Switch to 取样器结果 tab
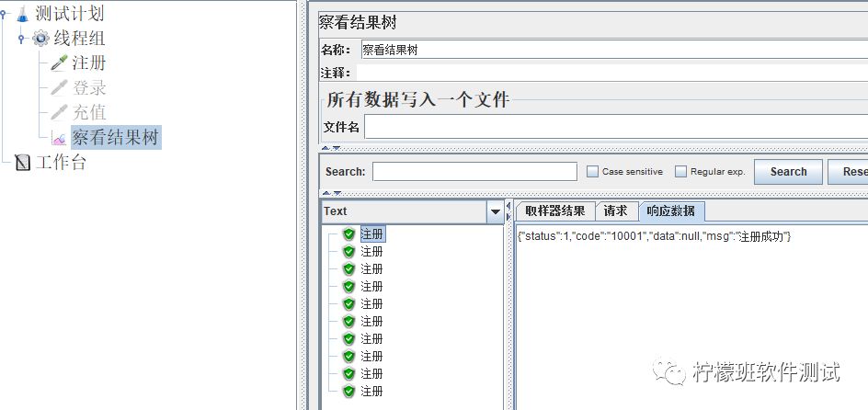The width and height of the screenshot is (868, 410). pos(555,211)
